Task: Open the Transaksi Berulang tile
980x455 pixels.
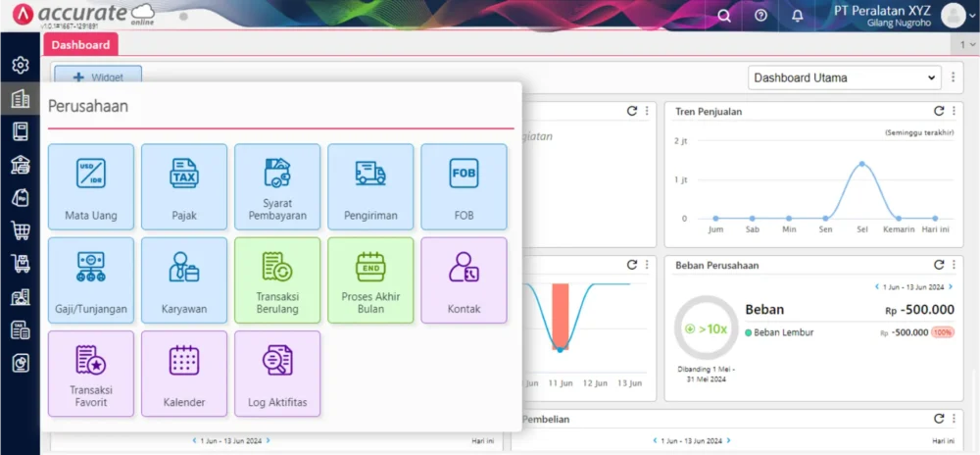Action: (277, 280)
